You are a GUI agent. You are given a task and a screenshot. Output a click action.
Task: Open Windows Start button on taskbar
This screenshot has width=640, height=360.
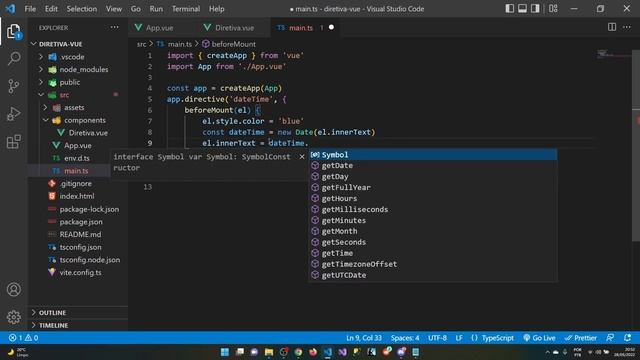click(224, 352)
